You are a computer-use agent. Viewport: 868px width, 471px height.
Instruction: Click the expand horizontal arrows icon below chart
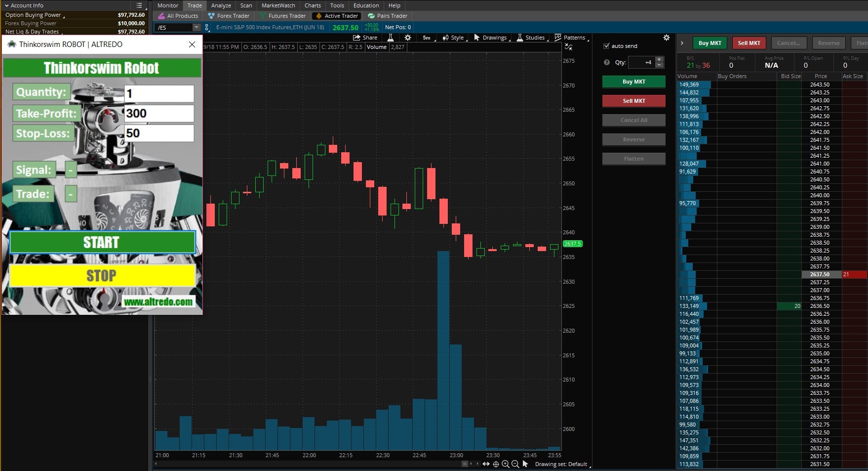(x=486, y=464)
